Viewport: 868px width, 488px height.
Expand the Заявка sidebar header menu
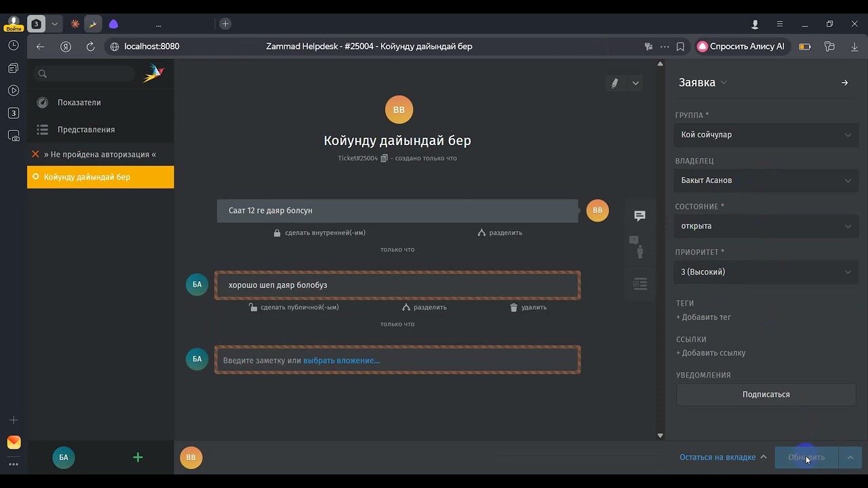pyautogui.click(x=724, y=83)
